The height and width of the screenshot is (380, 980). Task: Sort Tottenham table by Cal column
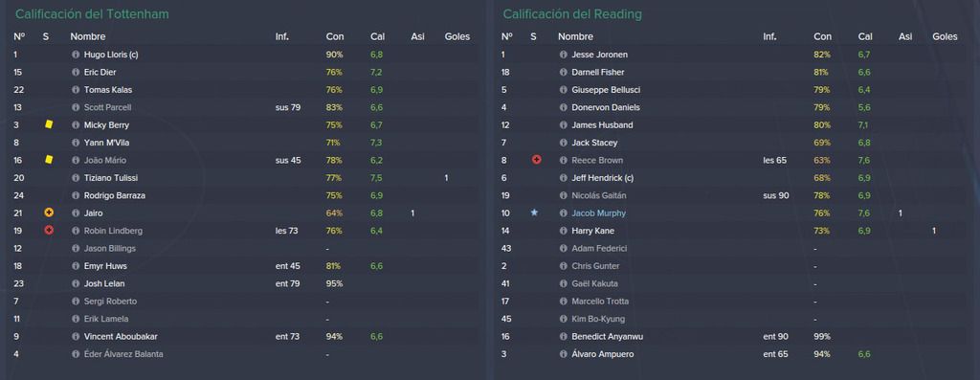[x=377, y=37]
